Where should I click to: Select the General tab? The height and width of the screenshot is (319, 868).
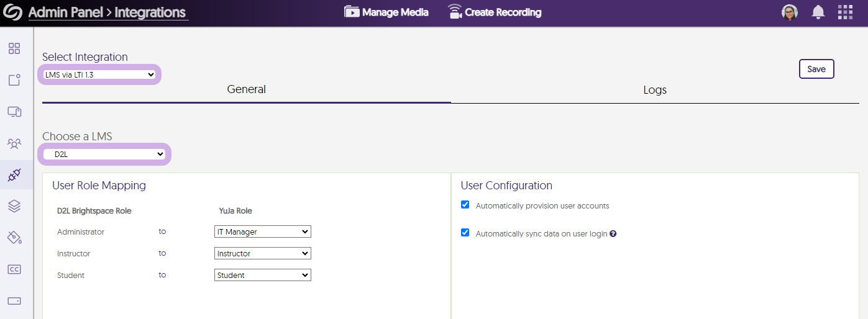[x=246, y=89]
